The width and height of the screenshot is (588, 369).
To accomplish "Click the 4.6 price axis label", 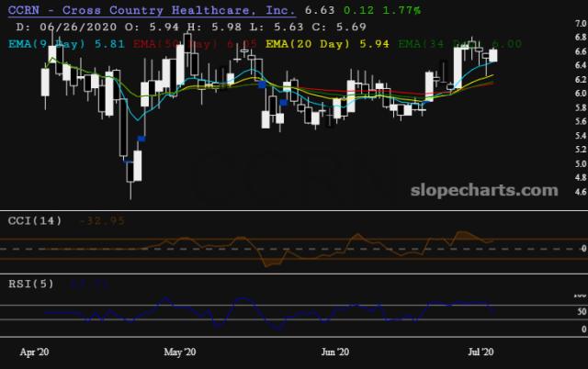I will point(581,192).
